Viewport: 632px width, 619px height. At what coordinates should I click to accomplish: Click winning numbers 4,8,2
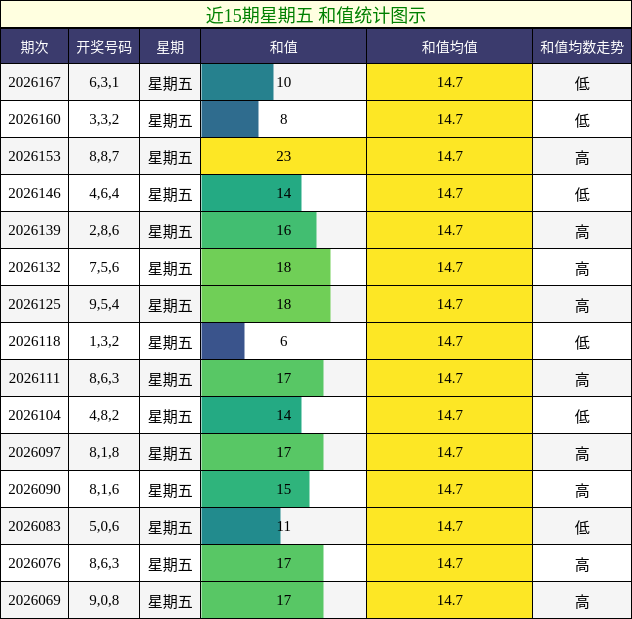point(104,415)
